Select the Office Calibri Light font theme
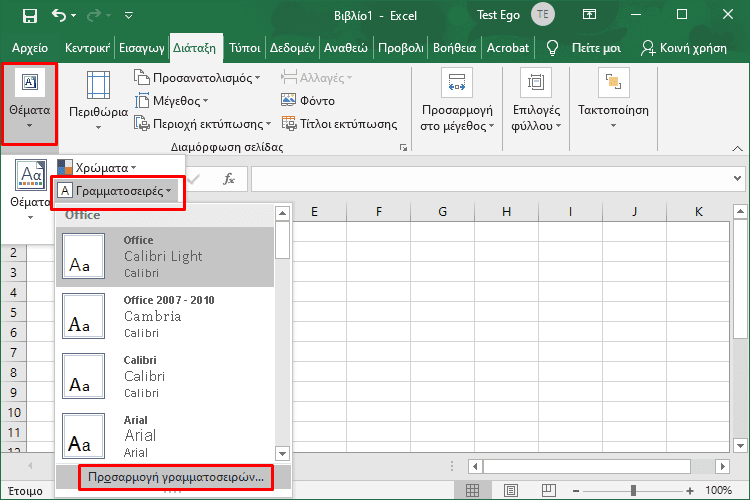 [x=165, y=256]
